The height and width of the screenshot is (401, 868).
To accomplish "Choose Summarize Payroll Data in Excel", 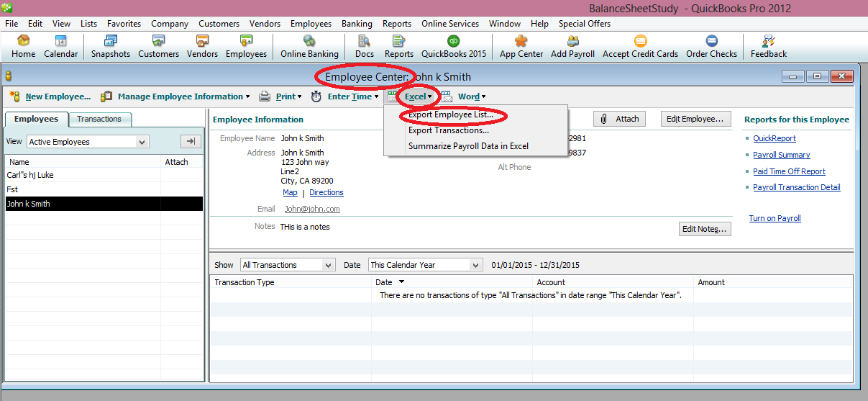I will (468, 146).
